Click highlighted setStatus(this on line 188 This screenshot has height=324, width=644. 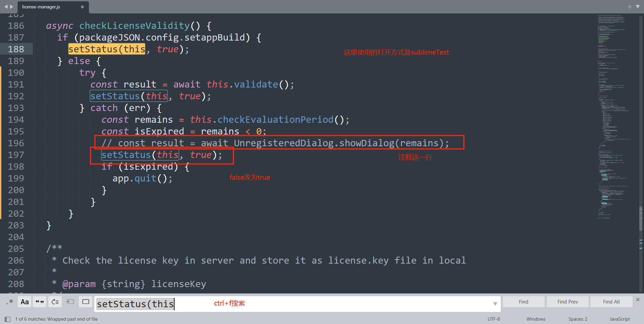(107, 49)
